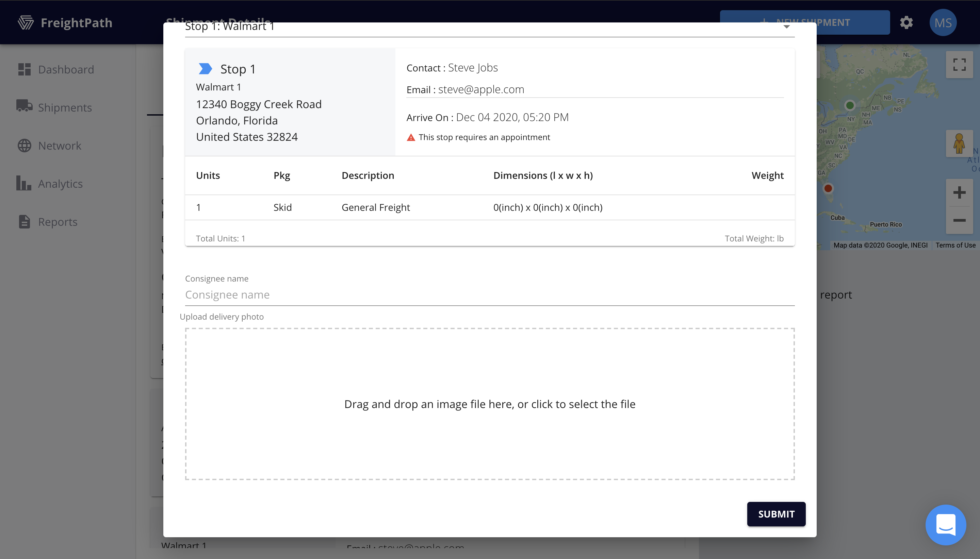Open the Network sidebar item
This screenshot has height=559, width=980.
pyautogui.click(x=49, y=146)
